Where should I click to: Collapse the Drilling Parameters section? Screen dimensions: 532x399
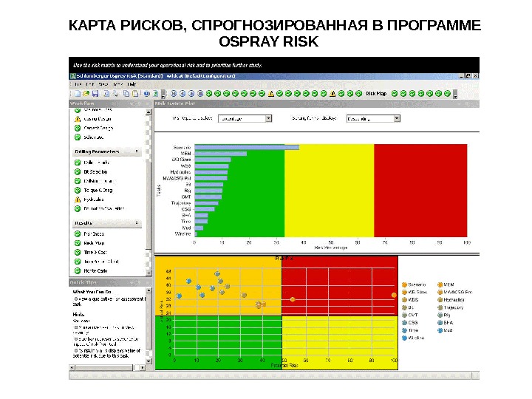[137, 151]
